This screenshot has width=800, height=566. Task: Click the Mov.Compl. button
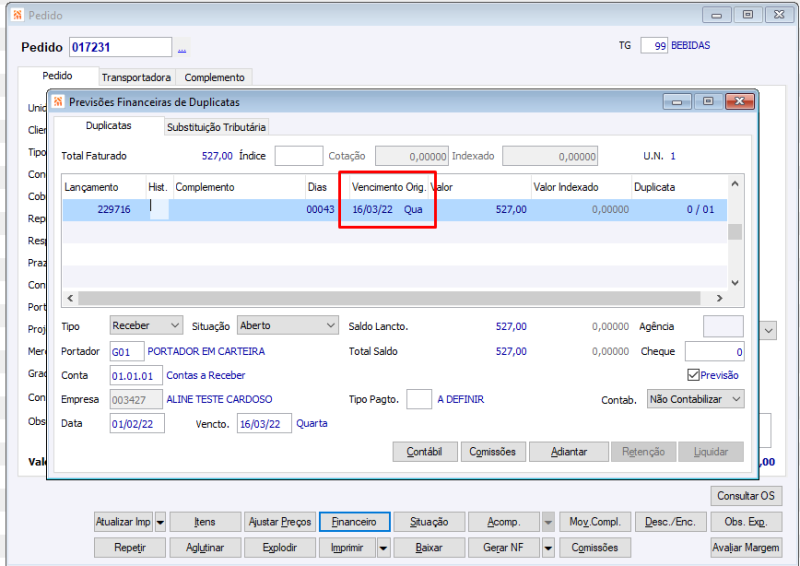click(x=595, y=522)
